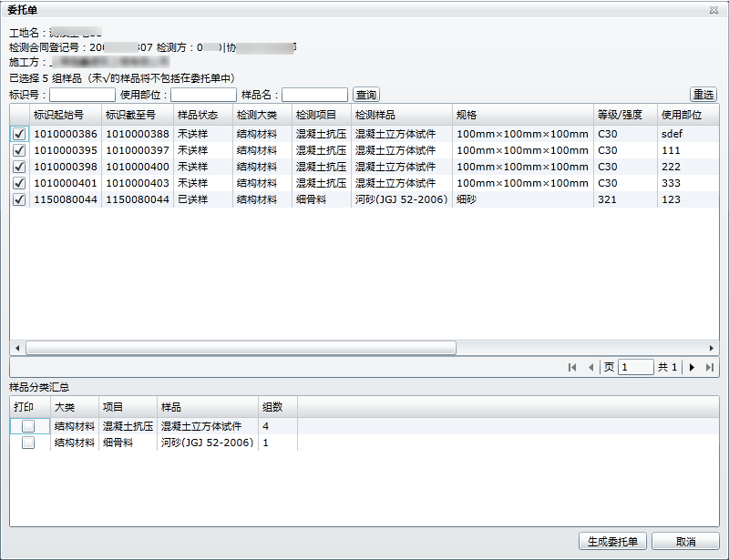Close the 委托单 dialog with the X icon
729x560 pixels.
(x=714, y=9)
